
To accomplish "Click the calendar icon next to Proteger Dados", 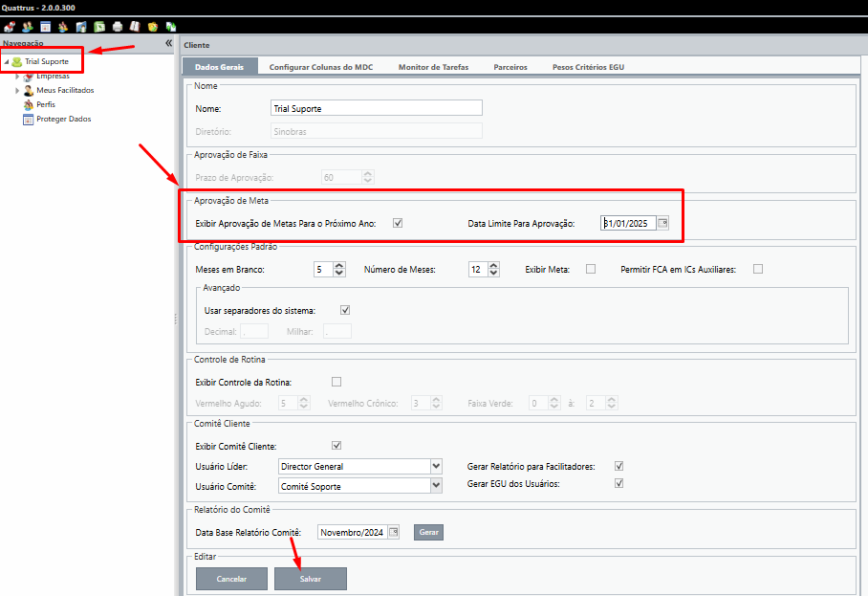I will coord(29,119).
